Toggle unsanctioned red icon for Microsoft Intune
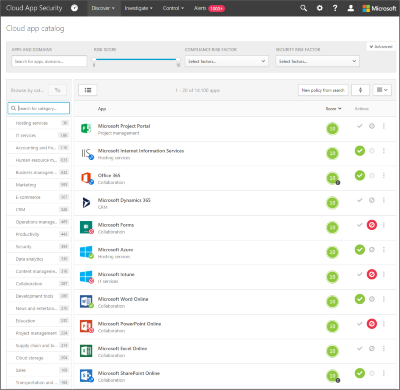 click(x=372, y=274)
